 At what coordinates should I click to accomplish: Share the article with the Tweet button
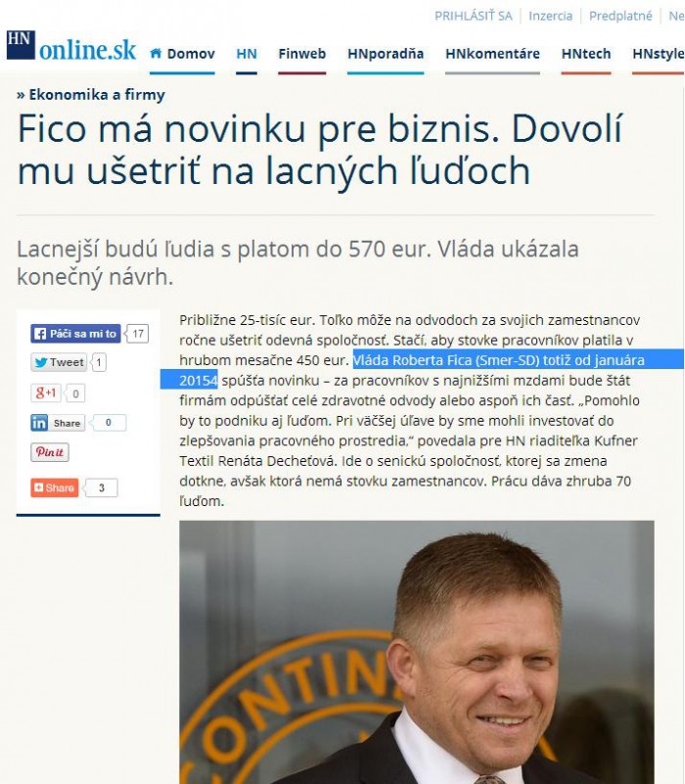coord(59,362)
